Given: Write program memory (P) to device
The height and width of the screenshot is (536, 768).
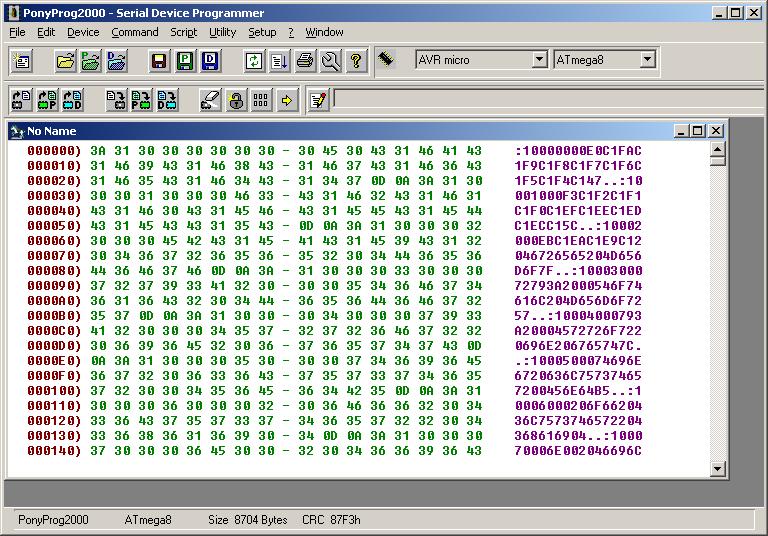Looking at the screenshot, I should click(x=142, y=100).
